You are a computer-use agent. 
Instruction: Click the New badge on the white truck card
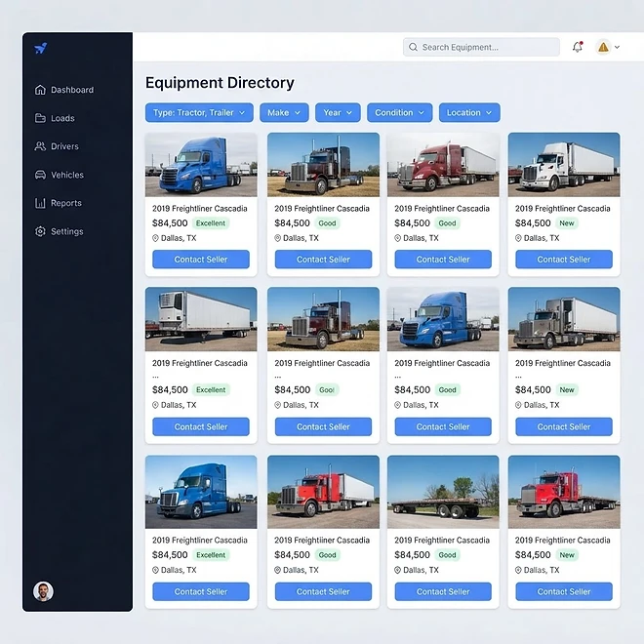click(x=567, y=223)
